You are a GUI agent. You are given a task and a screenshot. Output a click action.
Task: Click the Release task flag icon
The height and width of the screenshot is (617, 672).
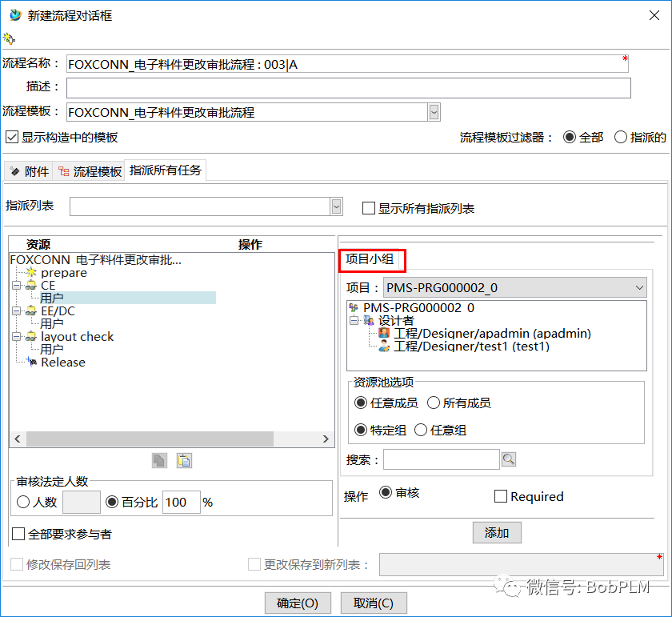coord(31,362)
